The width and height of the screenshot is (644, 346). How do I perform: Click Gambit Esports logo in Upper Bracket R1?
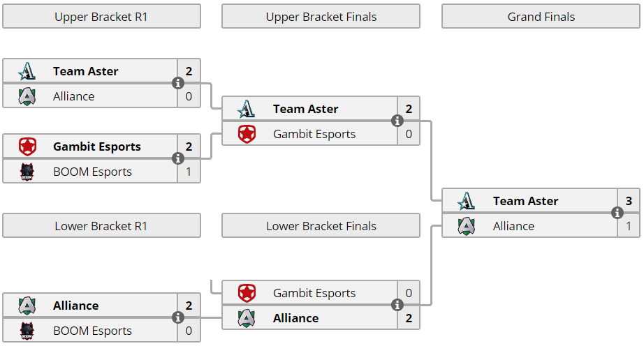[27, 146]
